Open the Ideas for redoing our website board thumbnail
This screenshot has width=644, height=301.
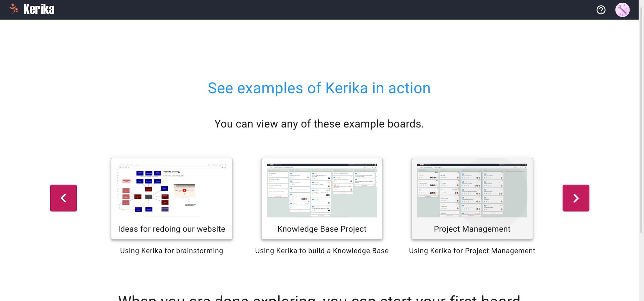point(172,191)
